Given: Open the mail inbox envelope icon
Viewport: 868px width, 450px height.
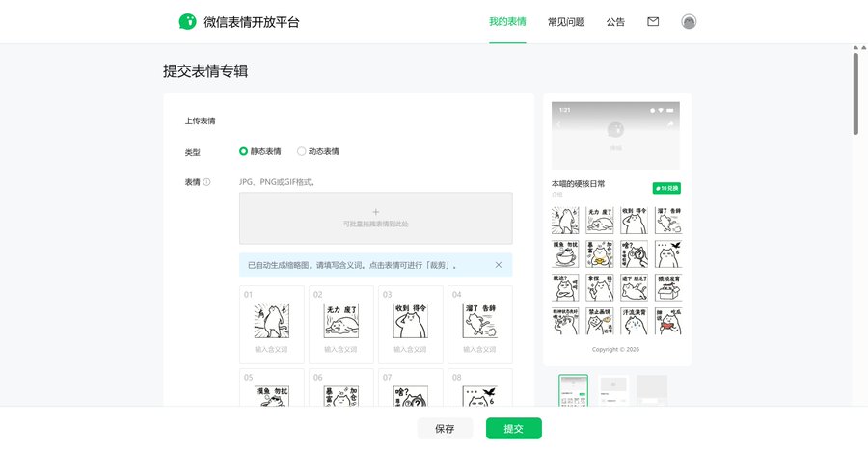Looking at the screenshot, I should click(x=653, y=21).
